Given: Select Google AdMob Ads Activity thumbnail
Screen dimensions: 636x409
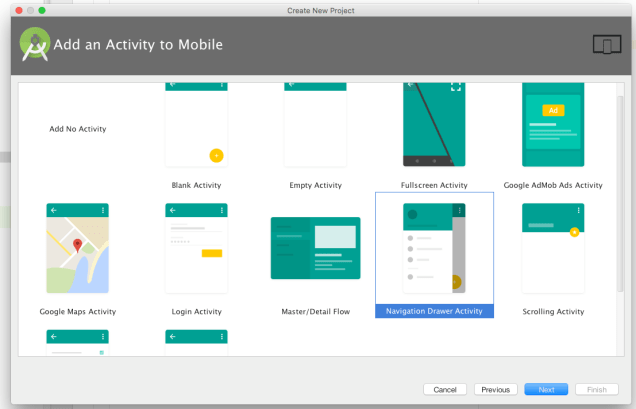Looking at the screenshot, I should [553, 125].
